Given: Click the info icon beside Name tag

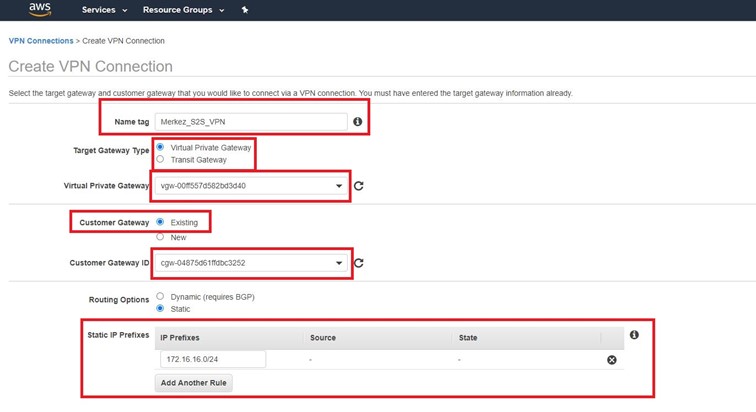Looking at the screenshot, I should coord(357,122).
